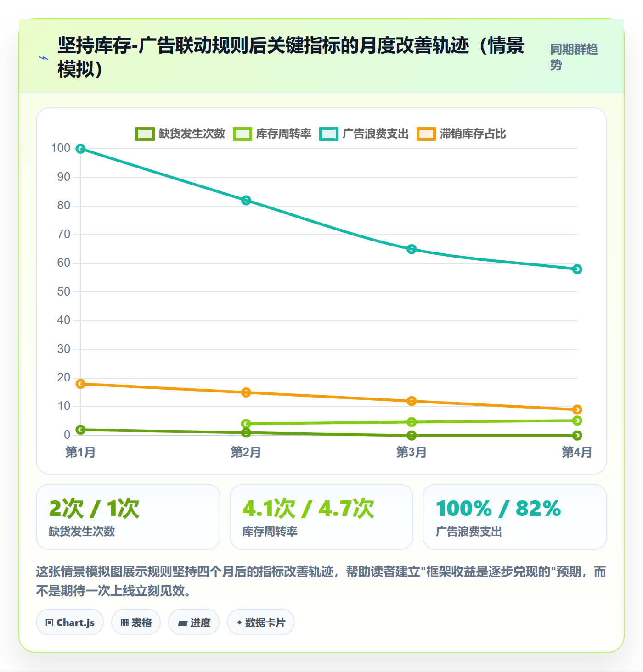Click the 广告浪费支出 data point at 第3月

pyautogui.click(x=412, y=249)
